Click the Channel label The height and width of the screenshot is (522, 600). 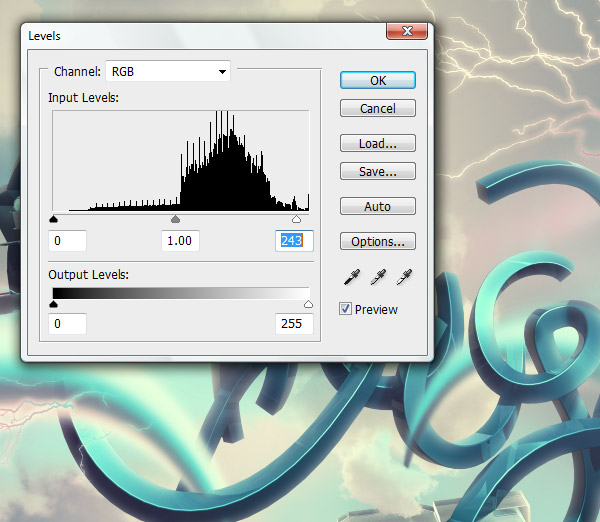point(77,72)
